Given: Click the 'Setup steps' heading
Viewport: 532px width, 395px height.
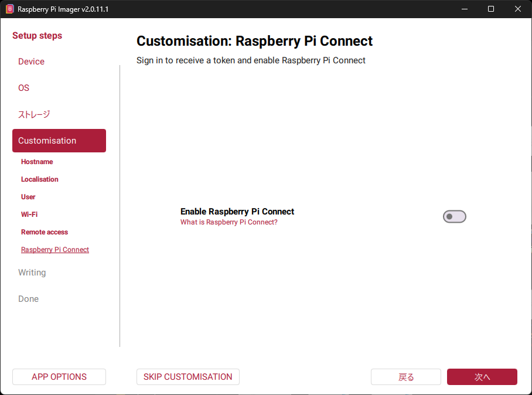Looking at the screenshot, I should pos(37,36).
